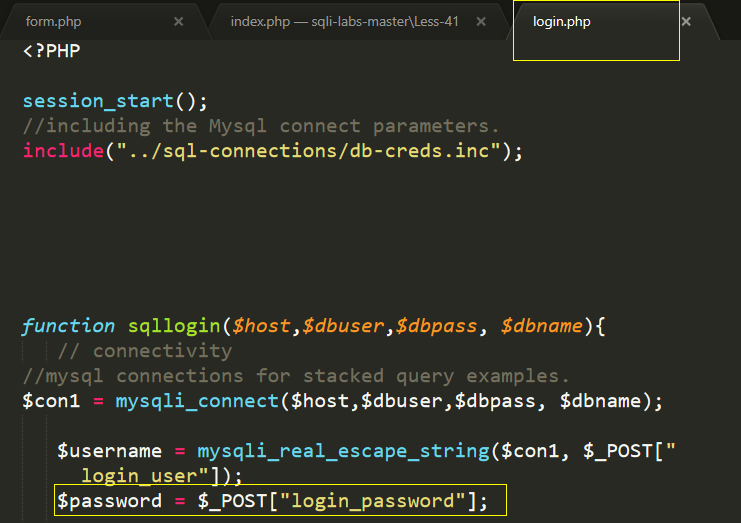Close the form.php tab
This screenshot has width=741, height=523.
(x=178, y=22)
